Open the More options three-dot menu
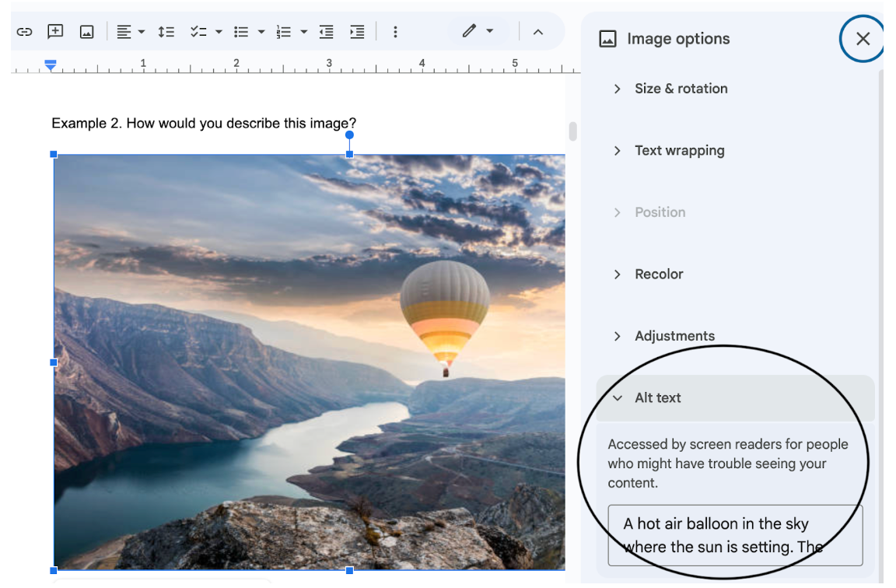Image resolution: width=896 pixels, height=588 pixels. [x=395, y=31]
